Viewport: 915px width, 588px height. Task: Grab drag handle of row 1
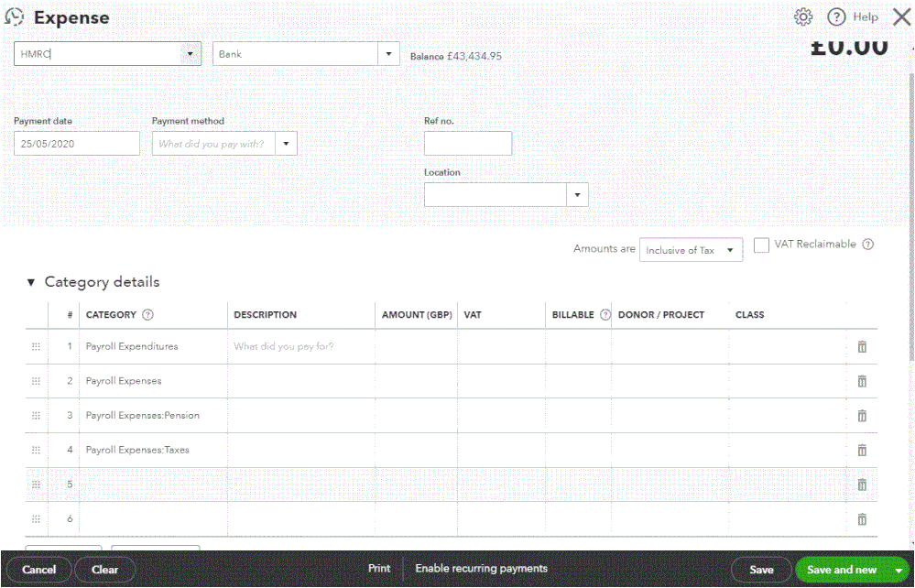(37, 346)
